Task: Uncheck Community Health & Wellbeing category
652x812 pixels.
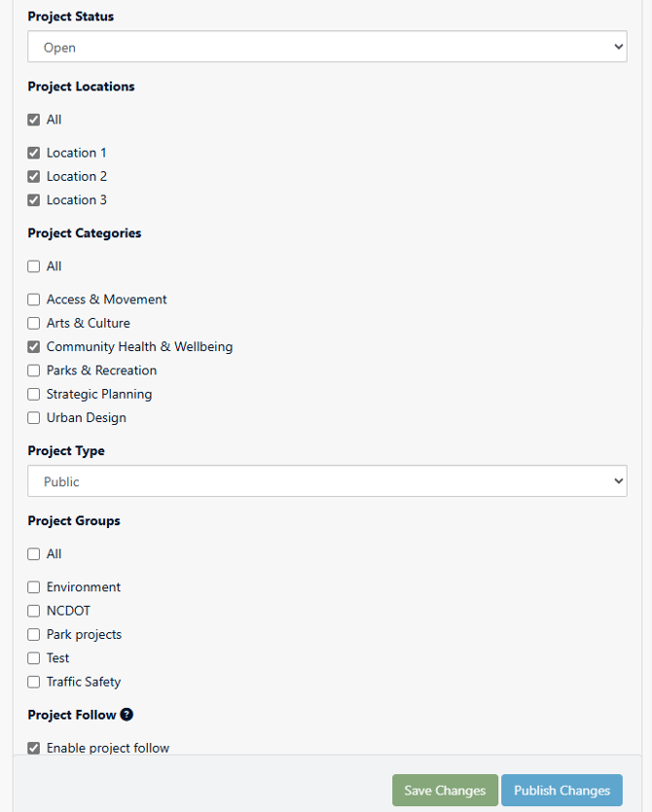Action: point(34,347)
